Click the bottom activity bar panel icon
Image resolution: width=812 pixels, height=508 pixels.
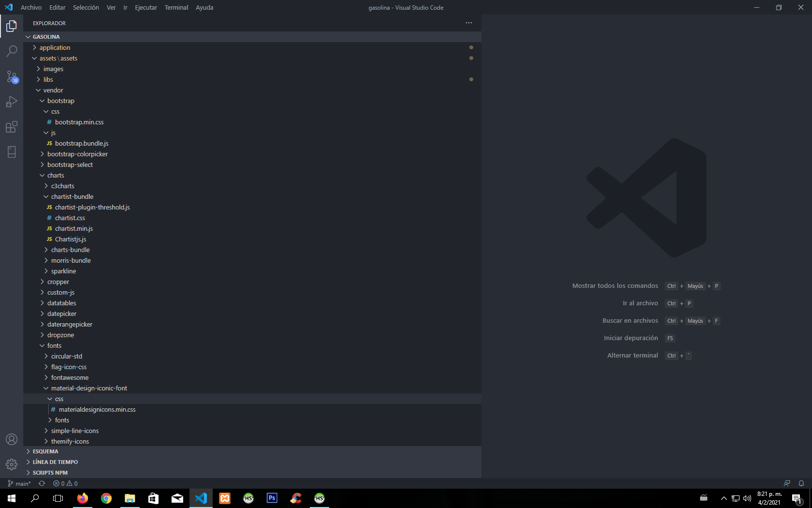coord(12,152)
